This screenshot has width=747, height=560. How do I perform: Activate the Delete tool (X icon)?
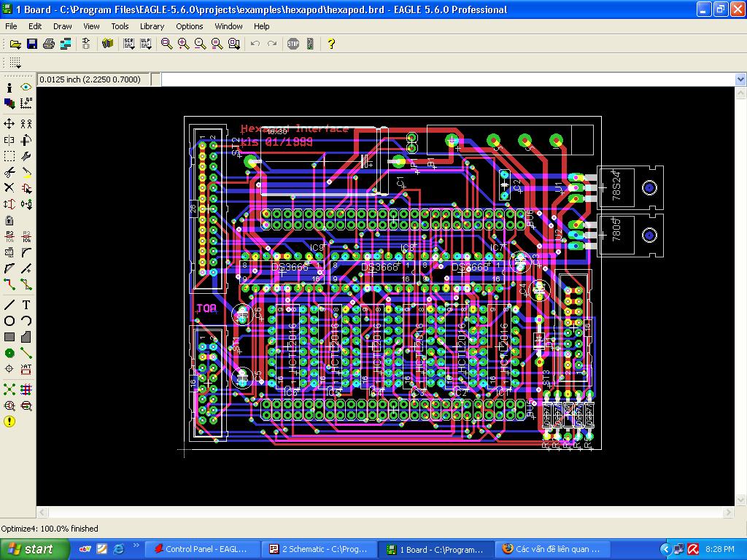tap(9, 188)
